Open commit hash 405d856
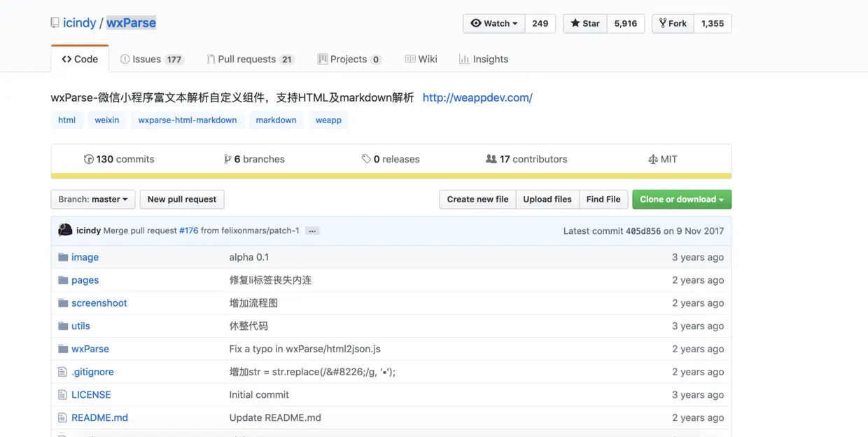Screen dimensions: 868x437 643,231
